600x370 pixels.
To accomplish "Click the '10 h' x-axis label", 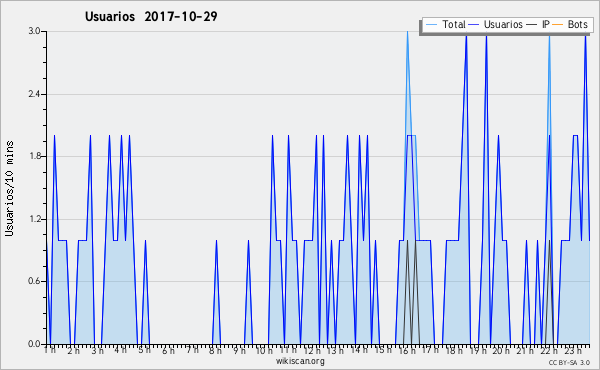I will [264, 350].
